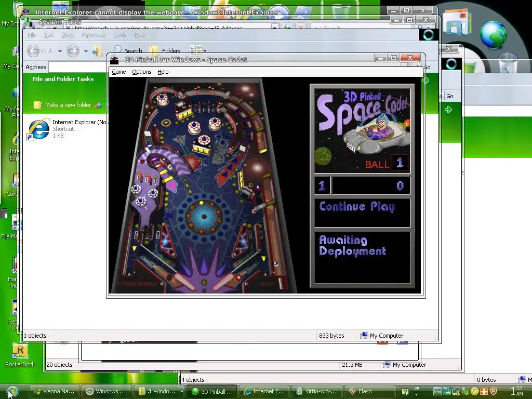Click the Up folder icon in toolbar
This screenshot has width=532, height=399.
click(97, 51)
